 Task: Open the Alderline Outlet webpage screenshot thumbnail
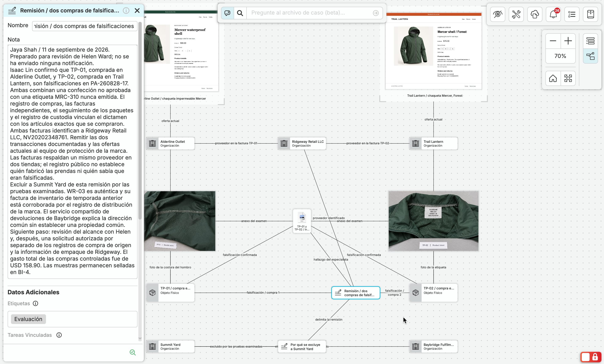point(181,51)
